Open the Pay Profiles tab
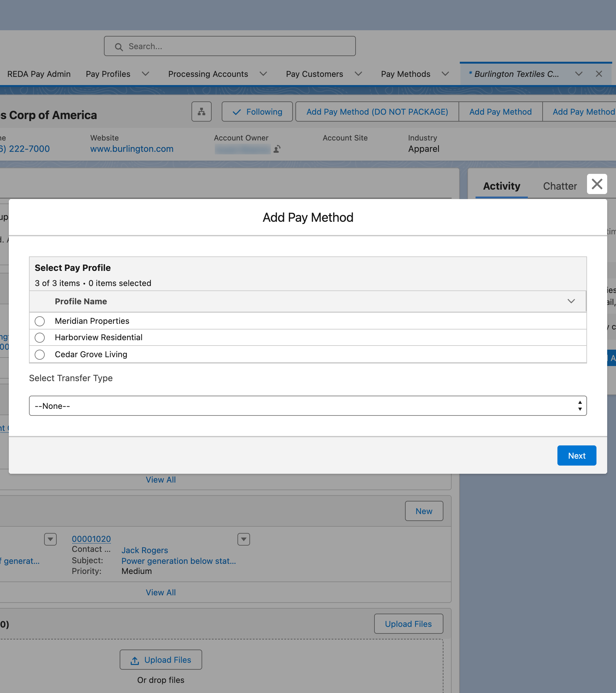This screenshot has height=693, width=616. [108, 74]
